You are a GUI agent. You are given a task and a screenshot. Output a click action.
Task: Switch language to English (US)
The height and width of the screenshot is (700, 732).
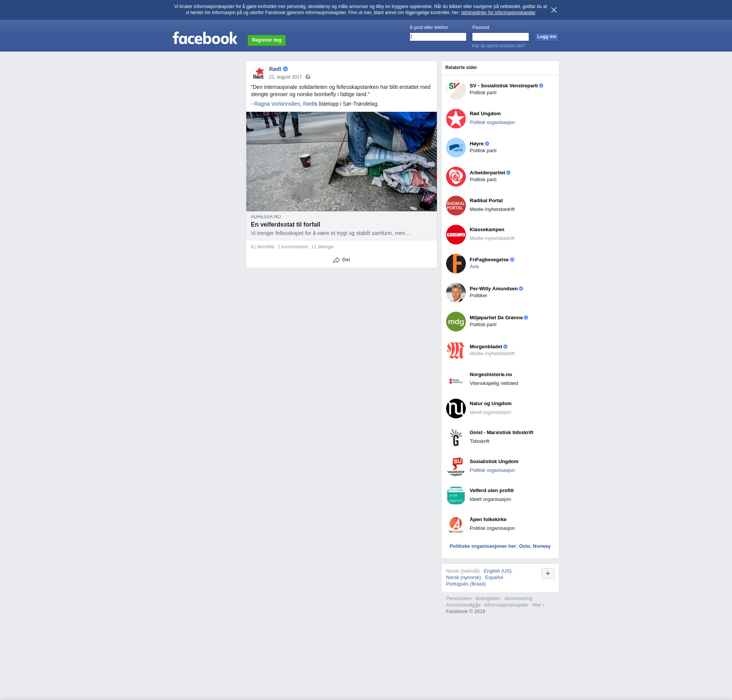pos(498,571)
